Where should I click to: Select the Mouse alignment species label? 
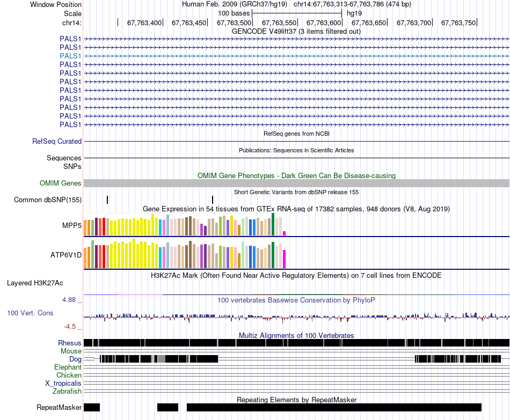(x=71, y=351)
